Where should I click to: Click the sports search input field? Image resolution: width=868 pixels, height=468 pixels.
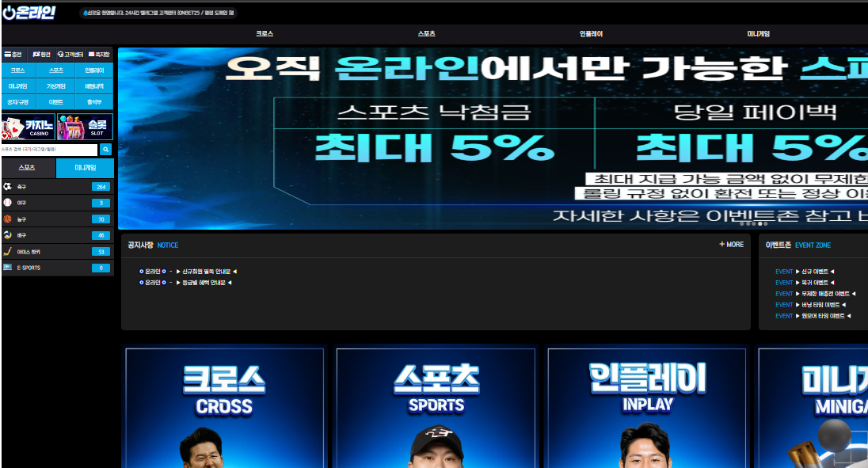(49, 149)
